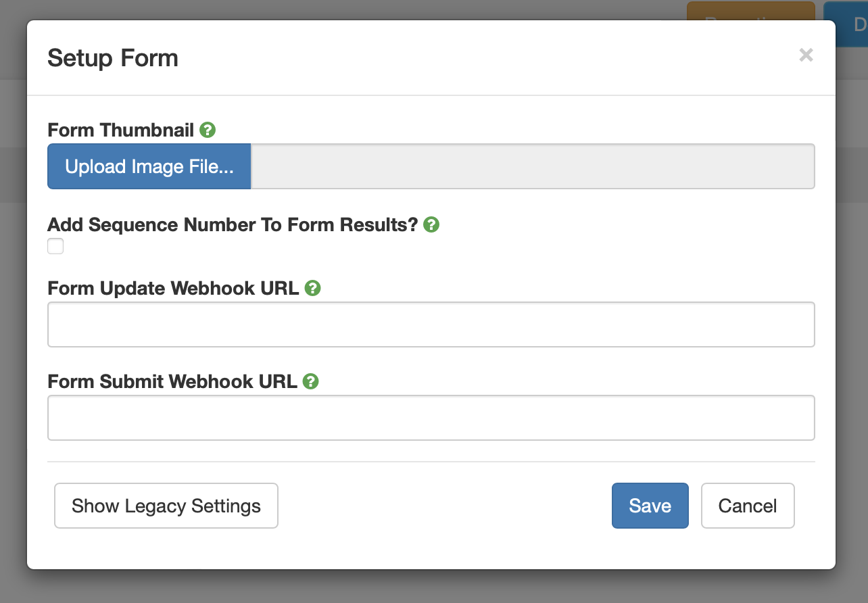868x603 pixels.
Task: Click inside the Form Update Webhook URL field
Action: coord(431,324)
